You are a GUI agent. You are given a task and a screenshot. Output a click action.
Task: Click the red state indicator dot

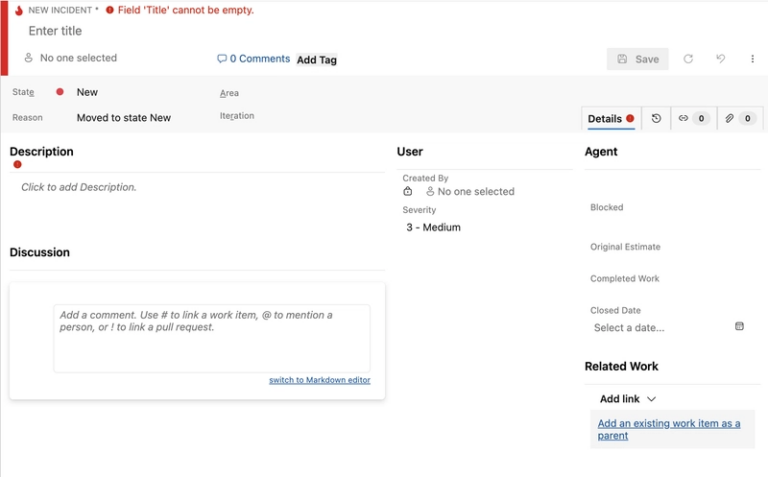(x=60, y=92)
